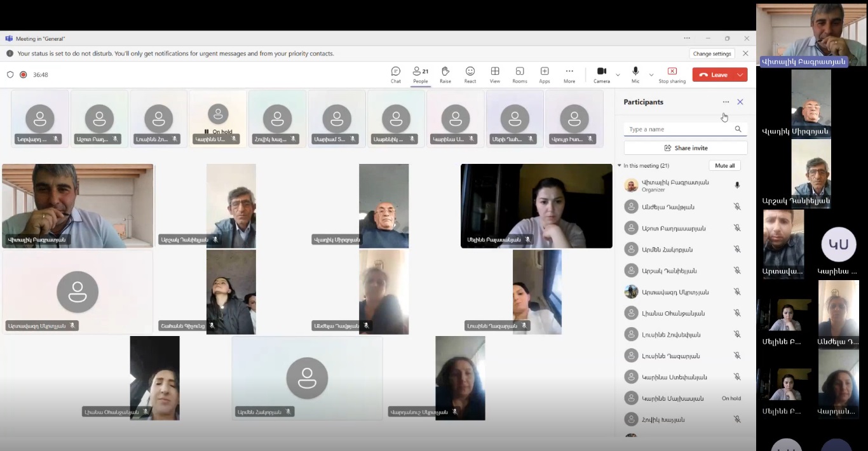
Task: Select Վիտալիկ Բագրատյան's video tile in the grid
Action: pyautogui.click(x=78, y=206)
